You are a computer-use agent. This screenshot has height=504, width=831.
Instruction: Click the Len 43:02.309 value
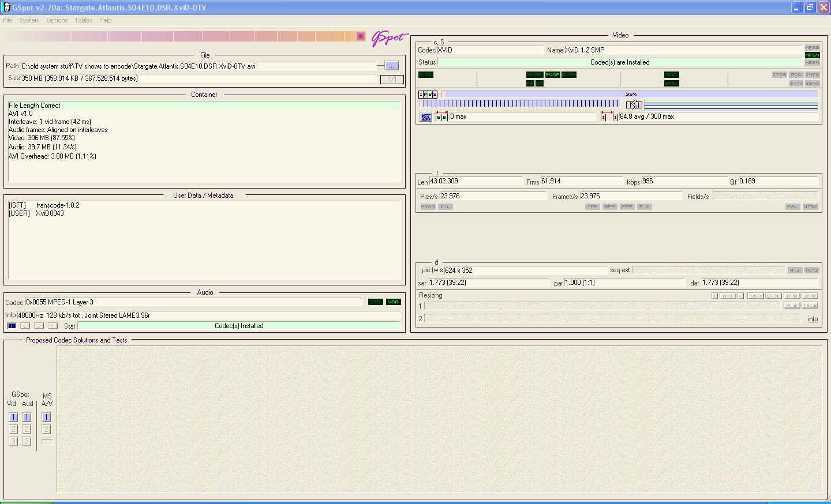[444, 181]
